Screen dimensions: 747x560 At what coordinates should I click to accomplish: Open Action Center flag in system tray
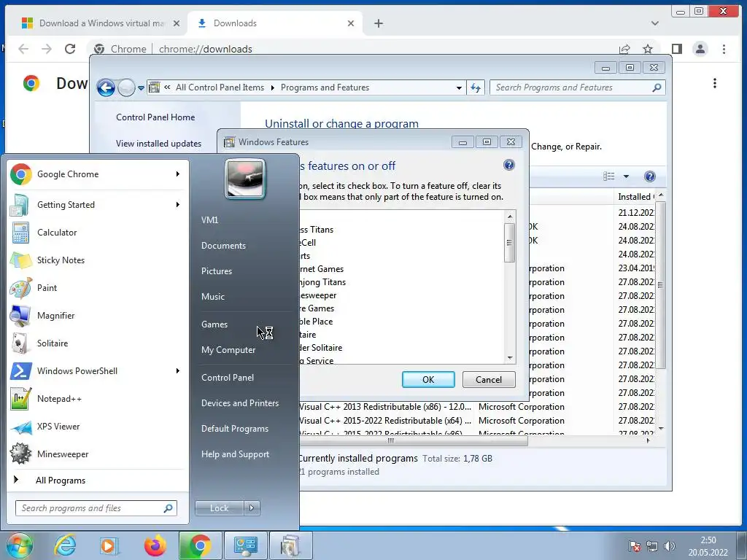point(634,546)
